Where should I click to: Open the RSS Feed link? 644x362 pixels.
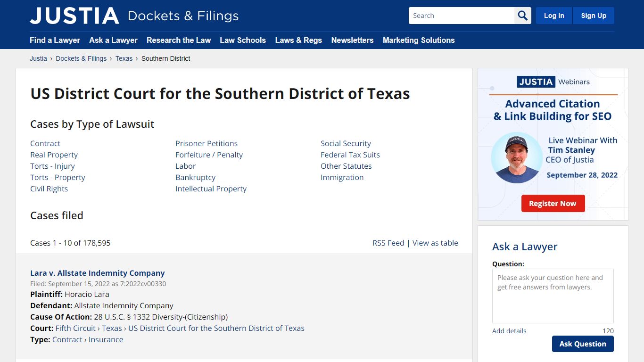click(x=388, y=243)
